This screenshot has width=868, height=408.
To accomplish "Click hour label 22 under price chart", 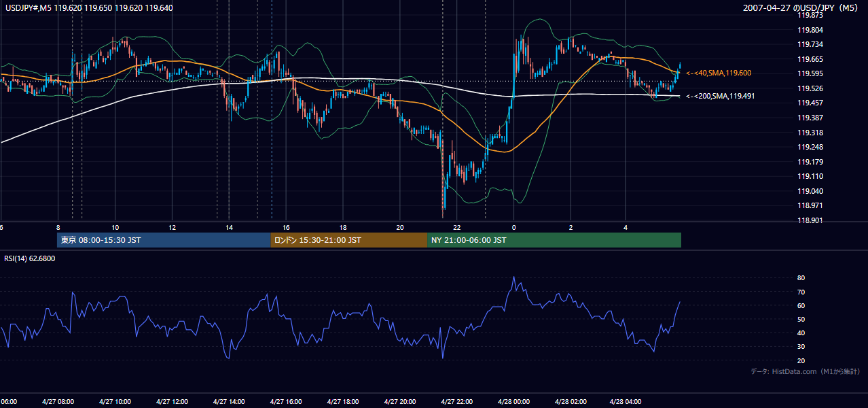I will [456, 227].
